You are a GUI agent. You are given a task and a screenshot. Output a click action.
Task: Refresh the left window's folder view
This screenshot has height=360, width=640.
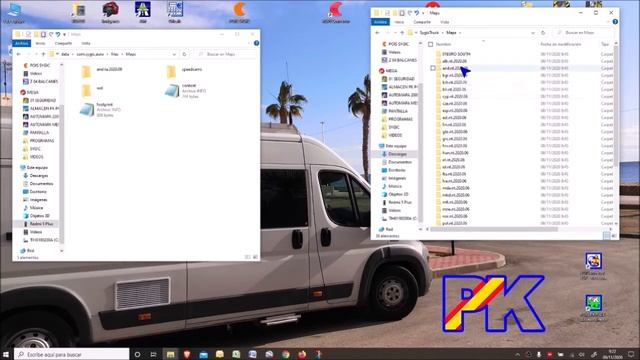pos(184,54)
